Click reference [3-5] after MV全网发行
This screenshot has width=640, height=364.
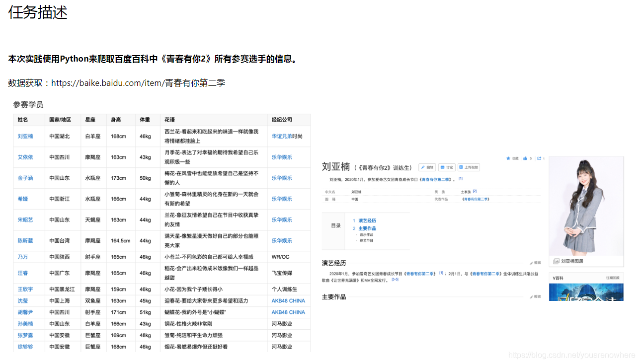(395, 280)
